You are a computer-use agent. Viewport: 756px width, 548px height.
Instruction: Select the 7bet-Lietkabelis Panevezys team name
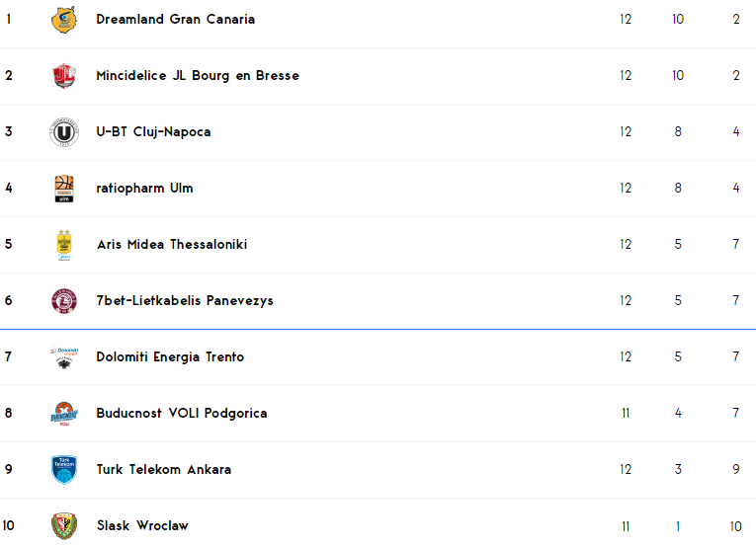185,301
